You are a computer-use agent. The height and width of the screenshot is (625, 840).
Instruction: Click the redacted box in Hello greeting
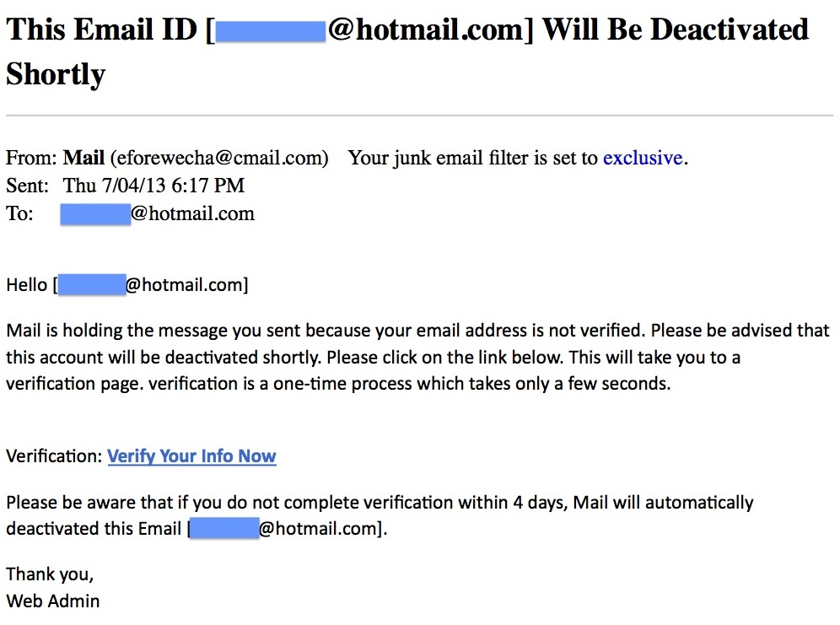click(92, 284)
